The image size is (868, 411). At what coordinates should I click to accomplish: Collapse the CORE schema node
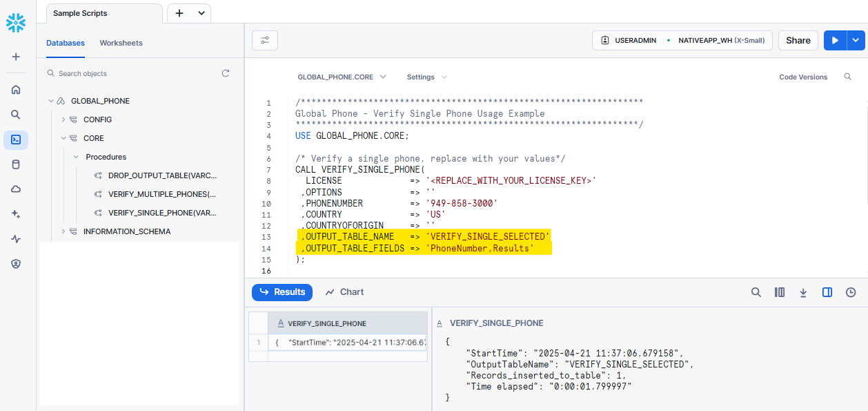[x=63, y=138]
